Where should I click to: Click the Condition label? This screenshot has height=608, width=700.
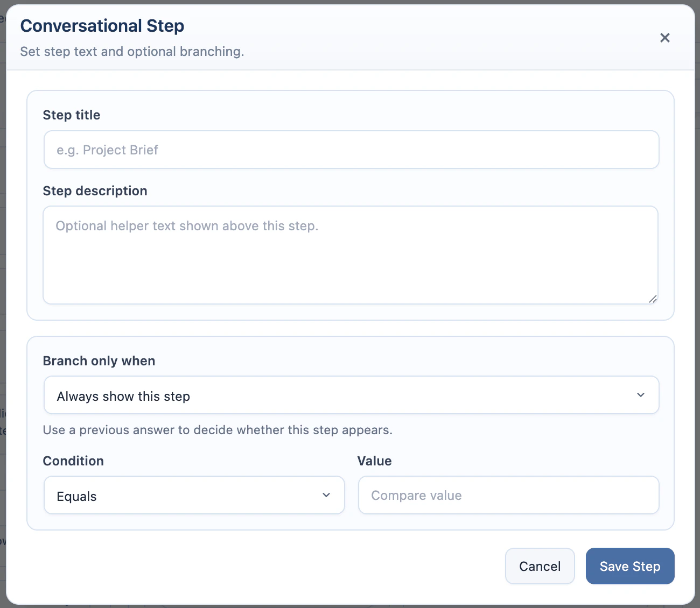pyautogui.click(x=73, y=461)
